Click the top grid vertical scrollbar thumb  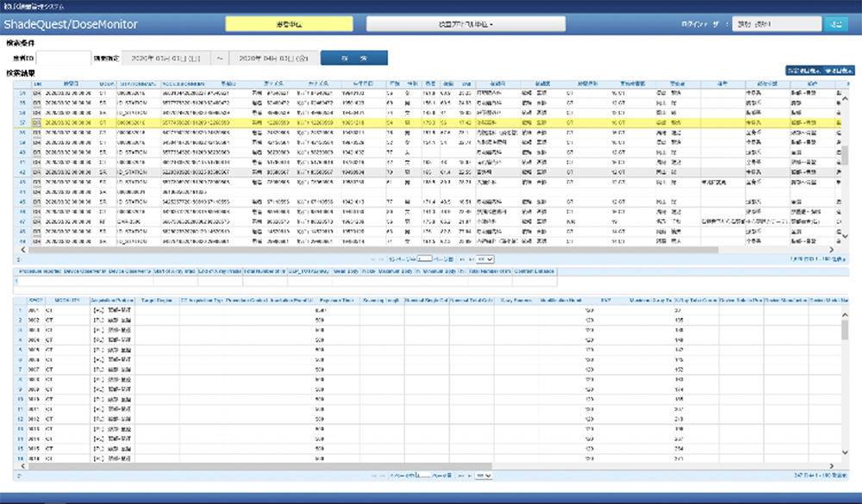(x=845, y=156)
